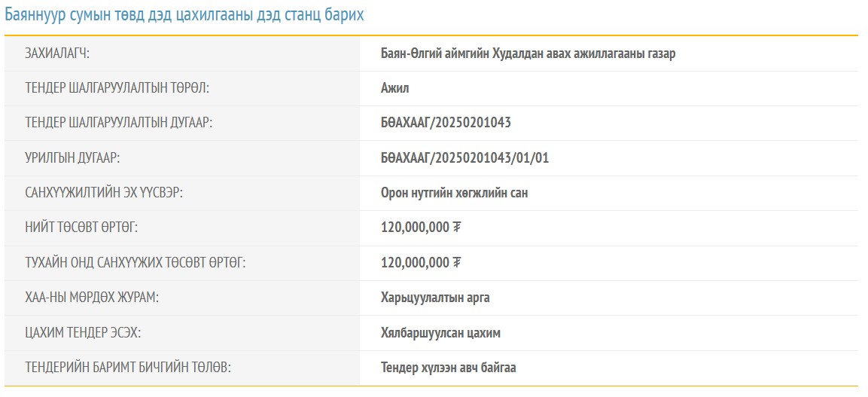This screenshot has width=868, height=397.
Task: Select invitation number БӨАХААГ/20250201043/01/01
Action: click(470, 158)
